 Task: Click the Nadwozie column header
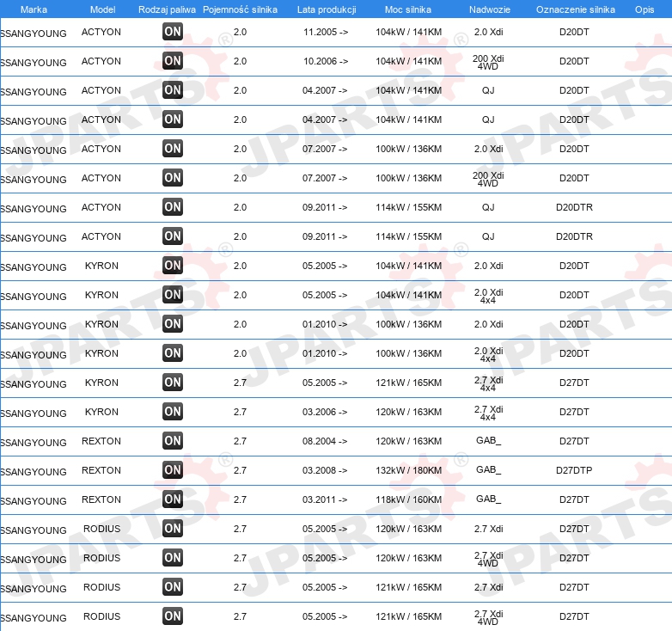coord(490,9)
